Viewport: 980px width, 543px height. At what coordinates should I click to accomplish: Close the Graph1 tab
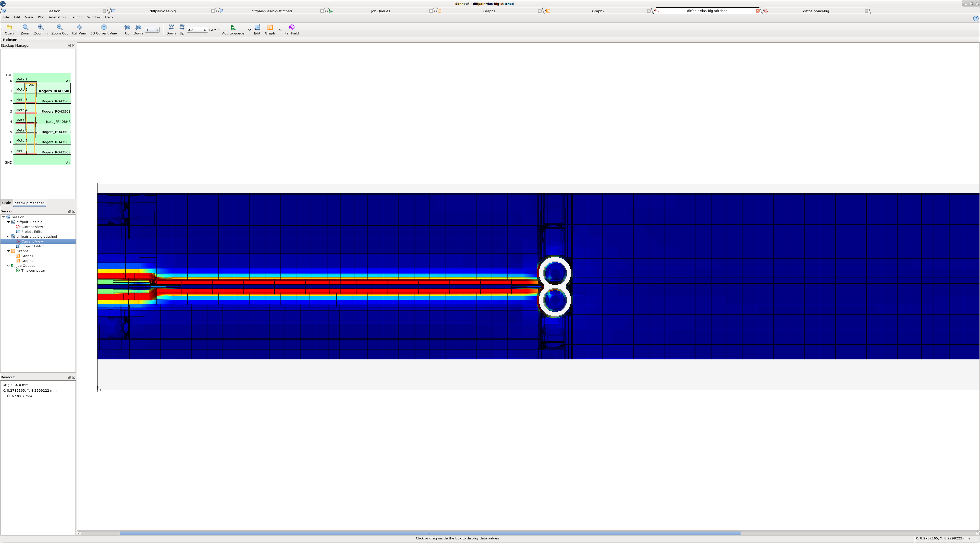click(x=540, y=11)
